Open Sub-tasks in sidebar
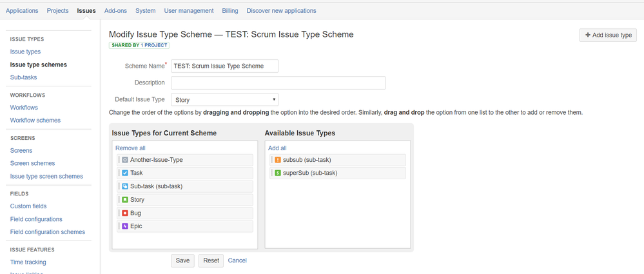This screenshot has width=644, height=274. [x=24, y=77]
